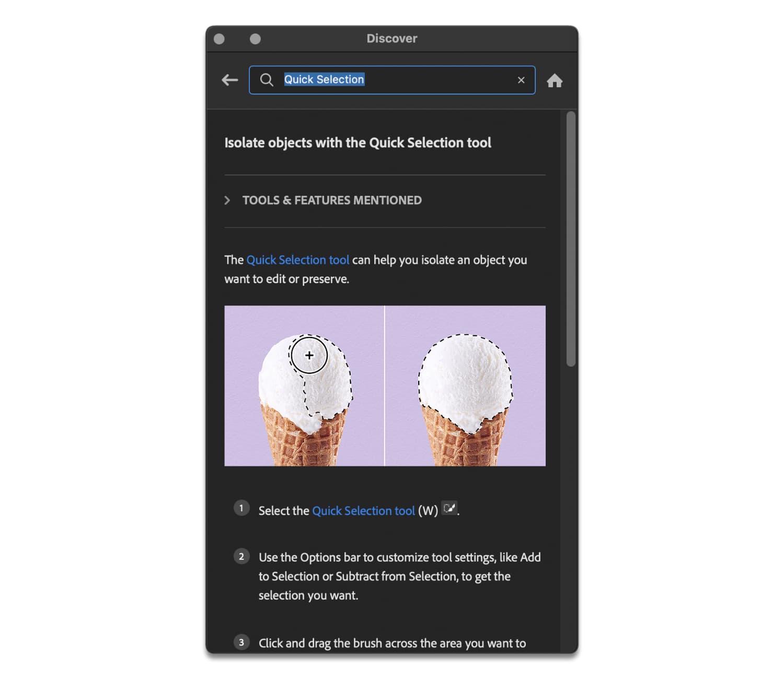Image resolution: width=784 pixels, height=679 pixels.
Task: Open Quick Selection tool link in step 1
Action: point(363,510)
